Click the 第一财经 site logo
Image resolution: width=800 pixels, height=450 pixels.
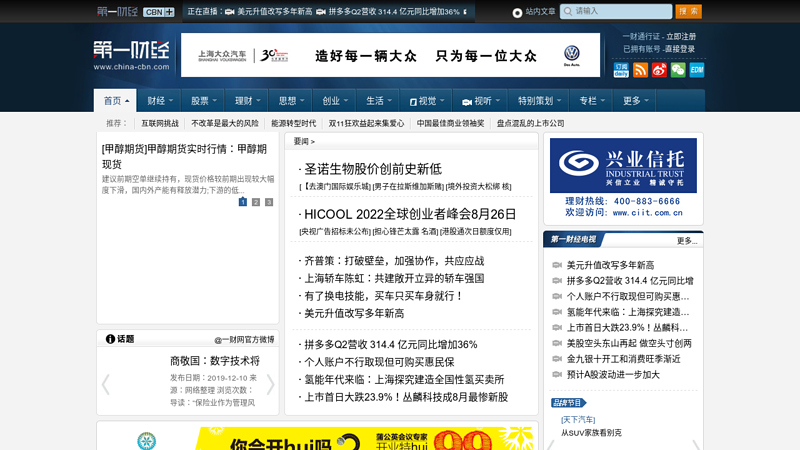tap(131, 56)
